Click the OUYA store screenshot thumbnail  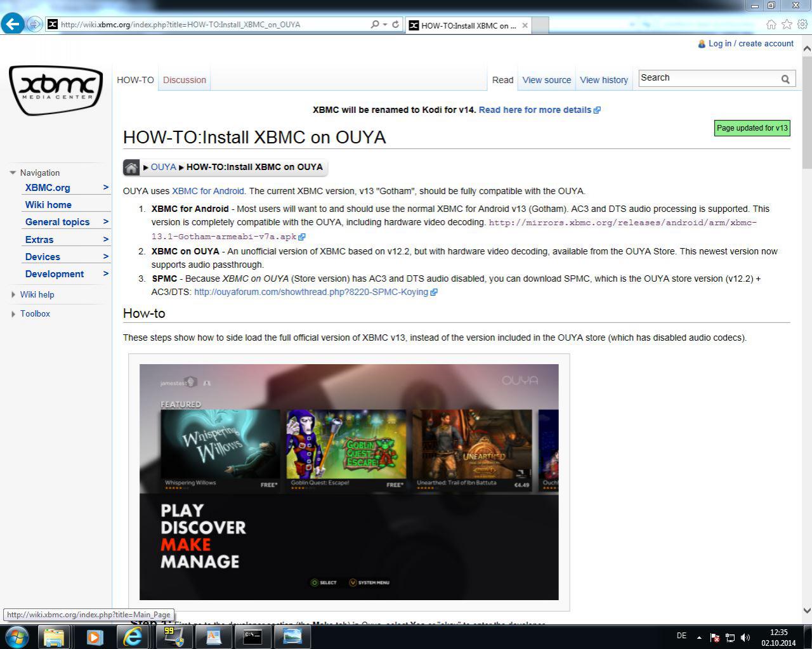coord(349,482)
